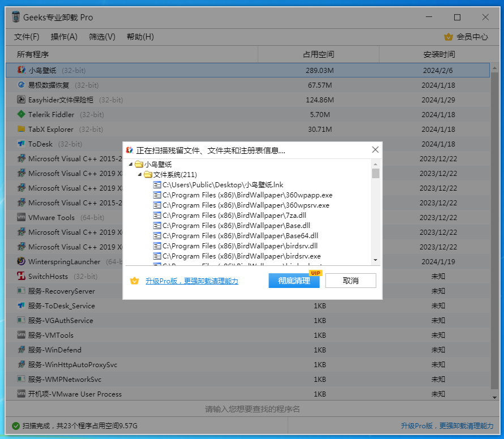Click the 小鸟壁纸 folder icon in tree
The height and width of the screenshot is (439, 504).
pyautogui.click(x=139, y=165)
